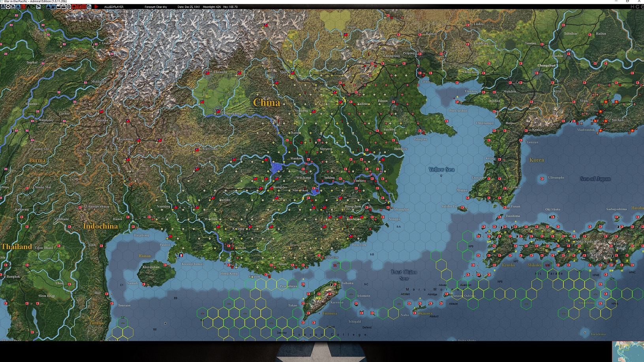
Task: Select the Keijo base label
Action: (x=490, y=158)
